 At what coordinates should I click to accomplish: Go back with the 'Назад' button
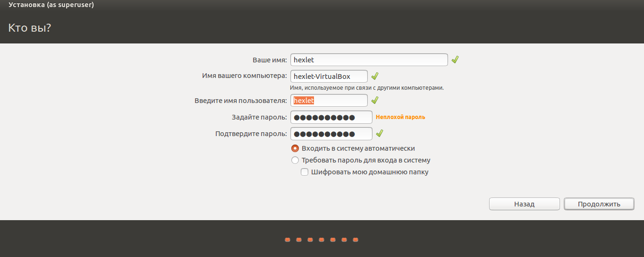524,204
